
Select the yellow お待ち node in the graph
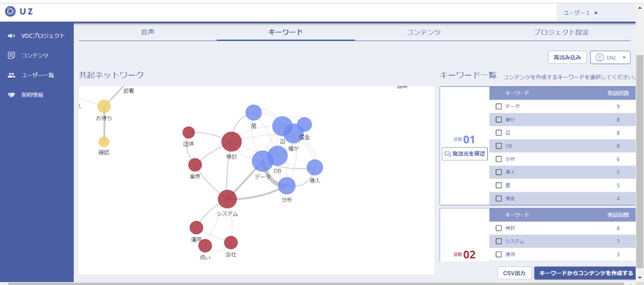tap(104, 106)
